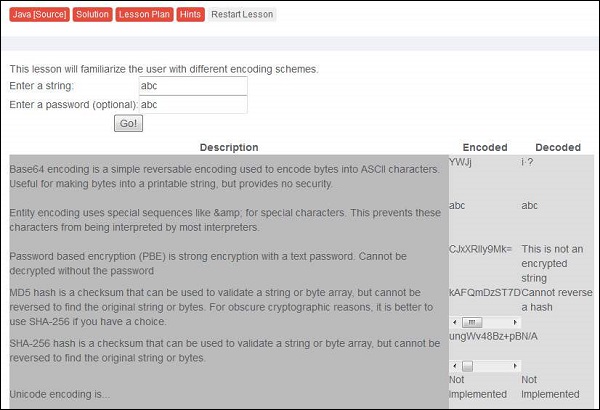Click left arrow of MD5 hash scrollbar
This screenshot has height=410, width=600.
click(455, 322)
